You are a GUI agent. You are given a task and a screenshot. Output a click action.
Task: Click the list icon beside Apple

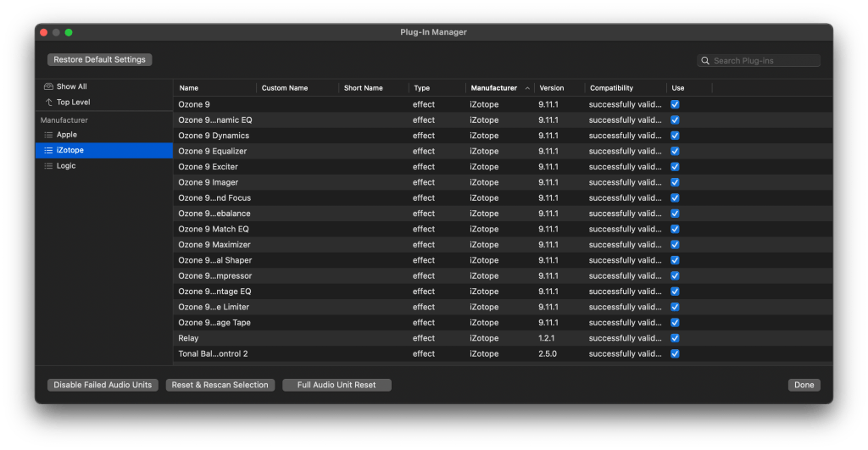[x=48, y=135]
